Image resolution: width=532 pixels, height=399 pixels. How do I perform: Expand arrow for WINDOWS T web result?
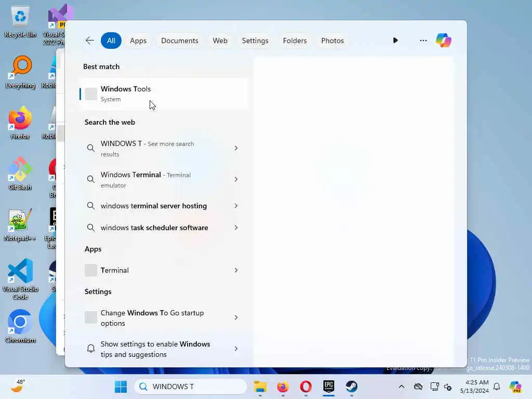point(236,148)
